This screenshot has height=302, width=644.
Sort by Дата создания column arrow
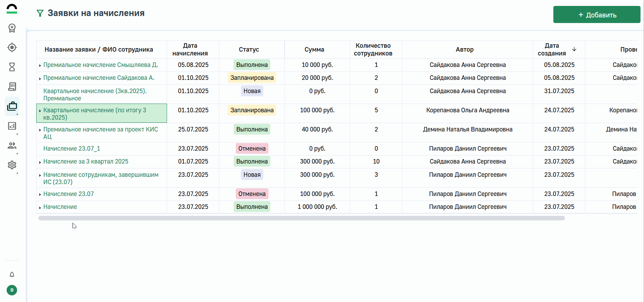[574, 49]
